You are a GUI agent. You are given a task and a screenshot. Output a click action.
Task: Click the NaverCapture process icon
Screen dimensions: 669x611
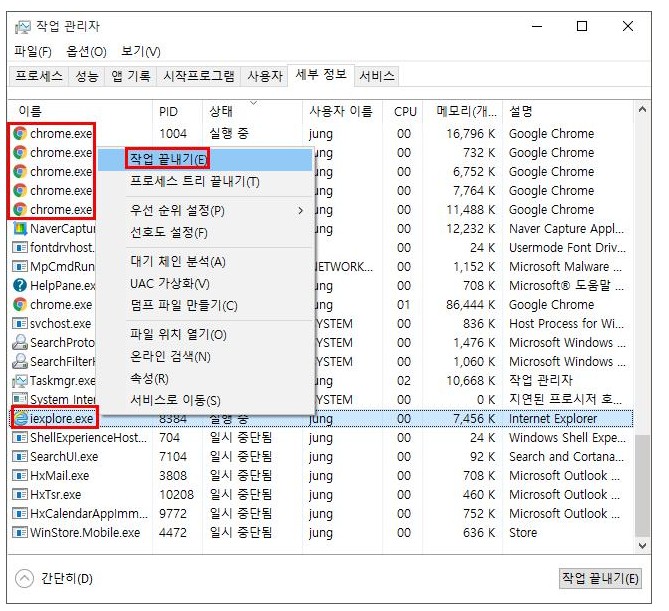20,229
